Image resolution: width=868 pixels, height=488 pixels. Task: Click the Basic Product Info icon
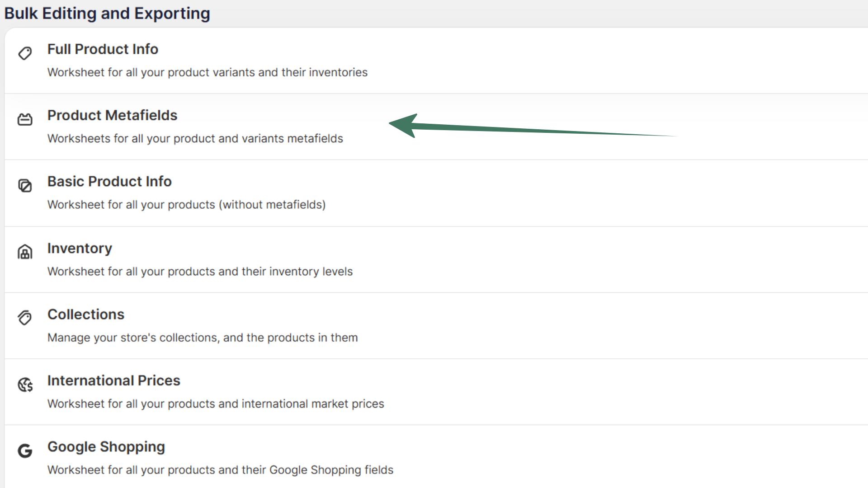[25, 185]
